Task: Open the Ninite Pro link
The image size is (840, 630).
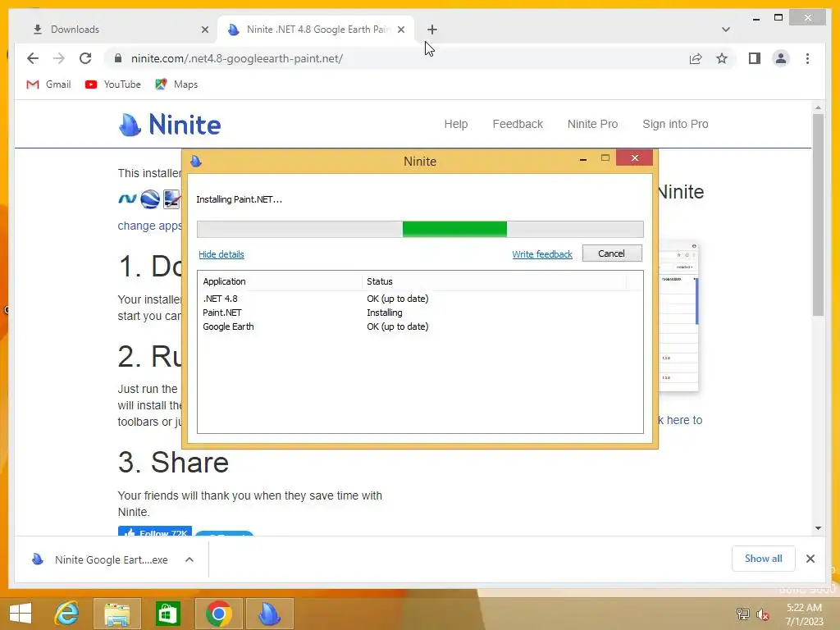Action: [x=592, y=124]
